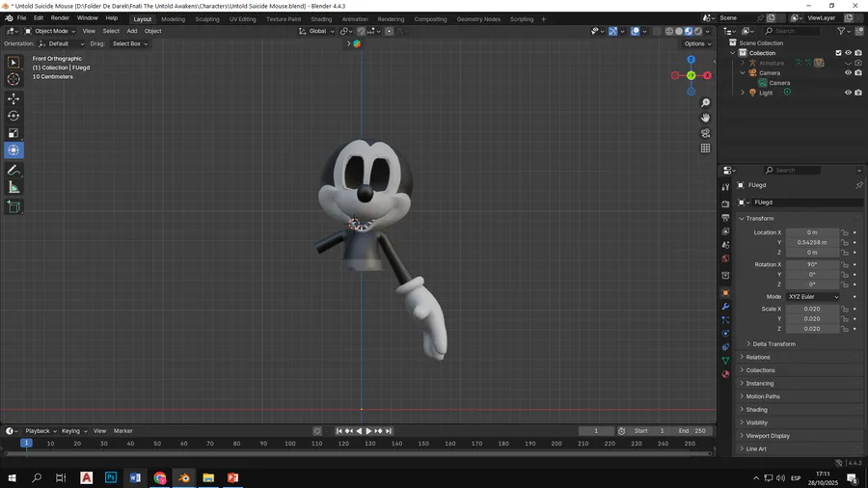The height and width of the screenshot is (488, 868).
Task: Toggle viewport overlays button
Action: tap(635, 32)
